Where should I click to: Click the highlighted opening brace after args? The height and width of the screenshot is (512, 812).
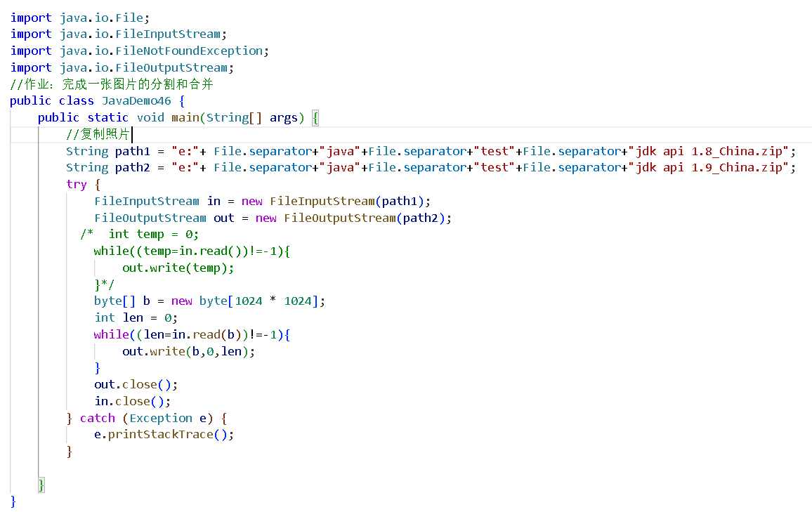(315, 118)
